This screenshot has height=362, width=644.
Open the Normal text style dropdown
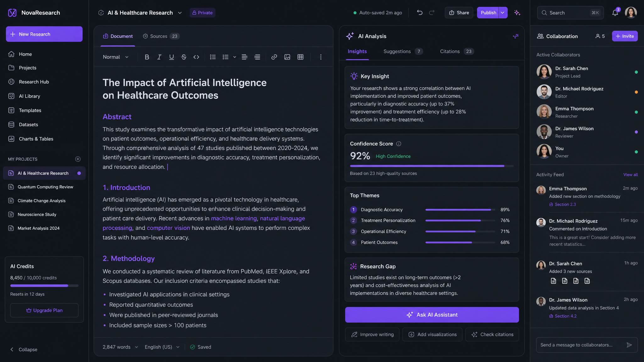tap(115, 57)
